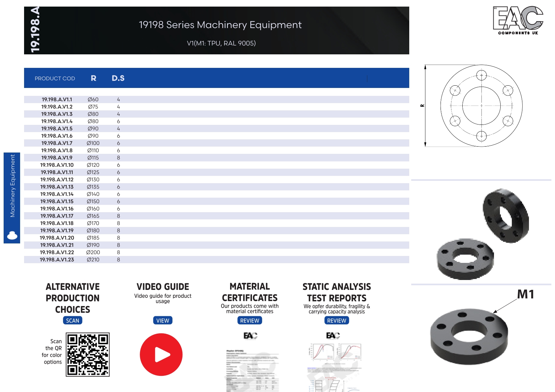Select product code 19.198.A.V1.22
This screenshot has height=392, width=555.
(x=57, y=252)
